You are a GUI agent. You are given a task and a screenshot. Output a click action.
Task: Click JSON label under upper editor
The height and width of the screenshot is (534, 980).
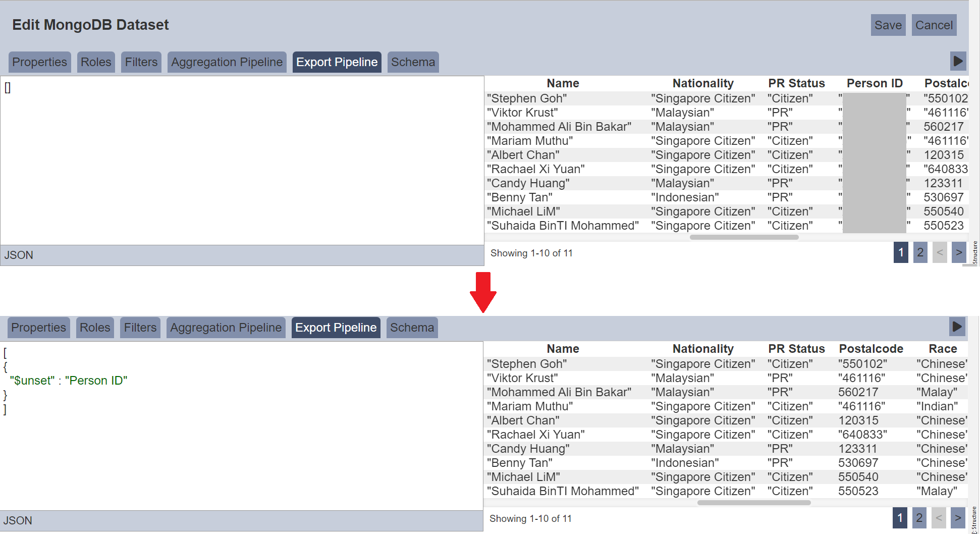19,255
